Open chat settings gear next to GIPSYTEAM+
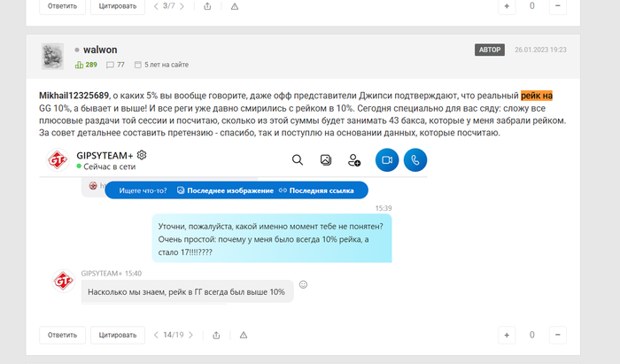Image resolution: width=620 pixels, height=364 pixels. pos(142,155)
